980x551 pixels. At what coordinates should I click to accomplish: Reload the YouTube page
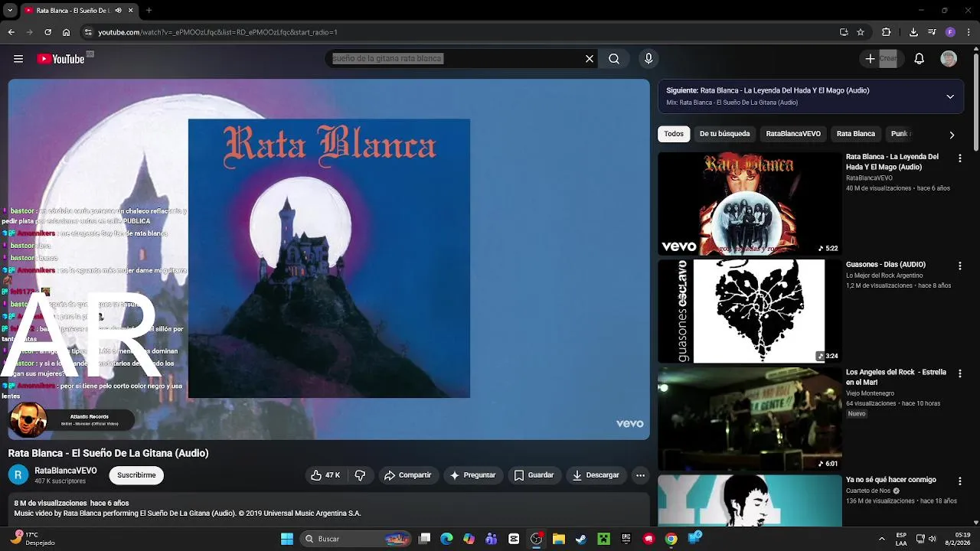(47, 32)
